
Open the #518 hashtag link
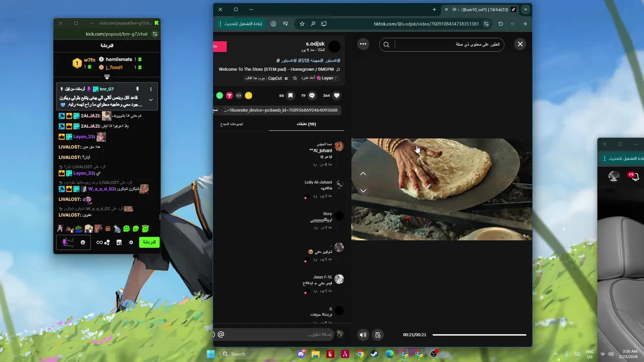tap(303, 60)
